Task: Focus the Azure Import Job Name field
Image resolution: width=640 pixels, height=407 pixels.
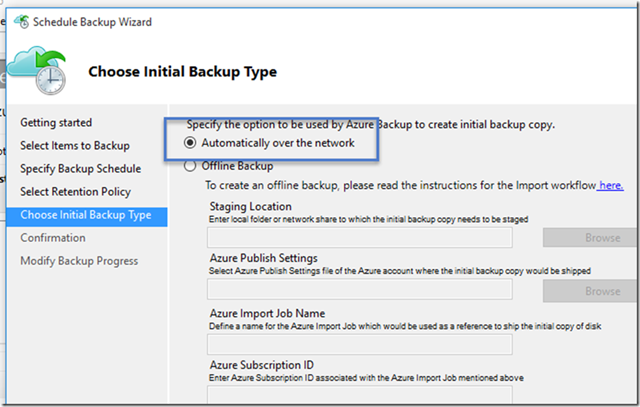Action: click(359, 344)
